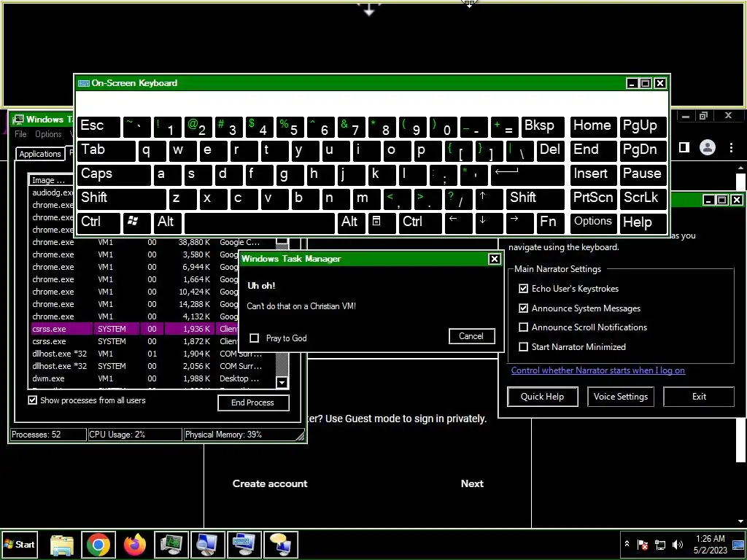This screenshot has height=560, width=747.
Task: Check the Pray to God checkbox
Action: (x=255, y=338)
